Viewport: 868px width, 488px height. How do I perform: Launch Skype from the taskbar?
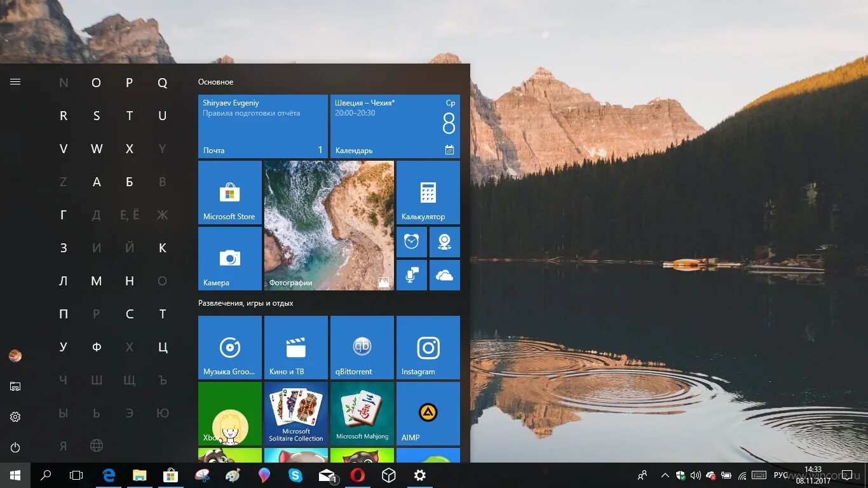click(x=295, y=475)
